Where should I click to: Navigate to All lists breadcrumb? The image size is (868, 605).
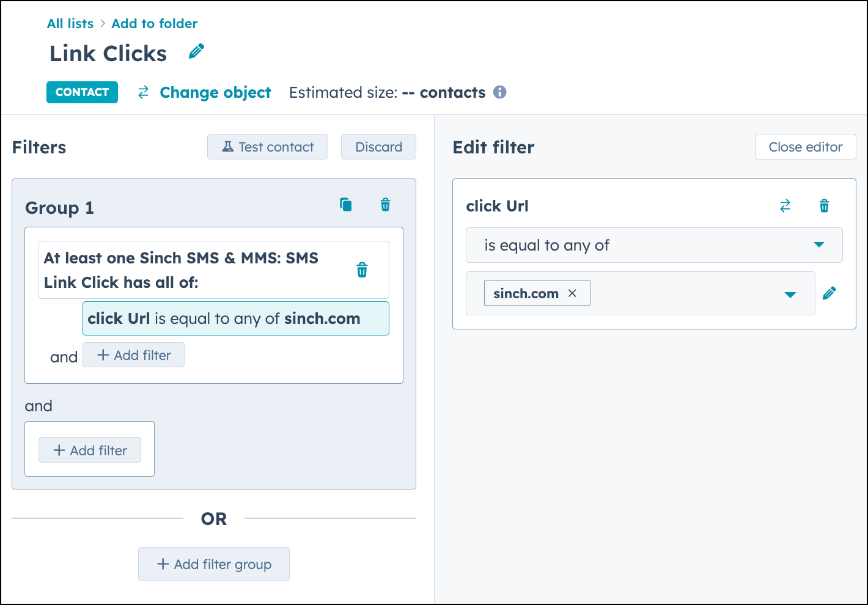(70, 23)
